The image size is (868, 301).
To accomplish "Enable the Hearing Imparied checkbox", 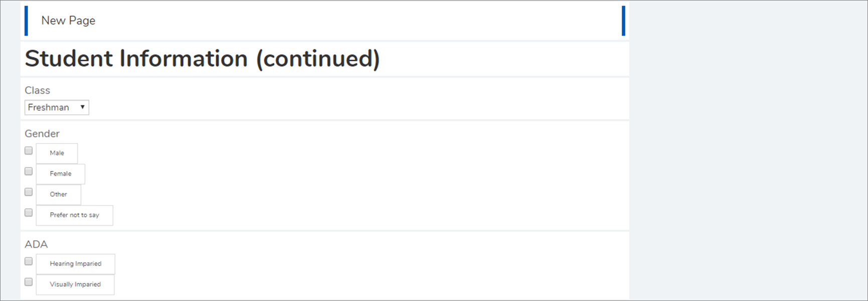I will pos(29,261).
